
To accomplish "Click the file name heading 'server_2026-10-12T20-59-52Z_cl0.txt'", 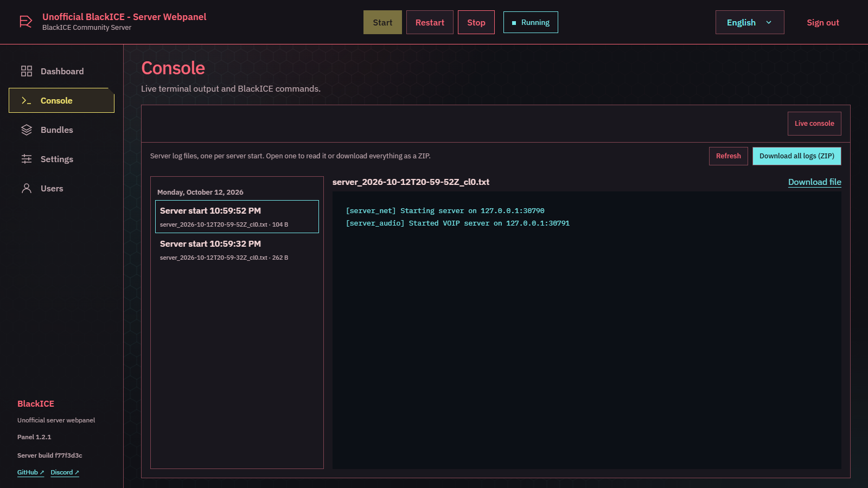I will point(411,182).
